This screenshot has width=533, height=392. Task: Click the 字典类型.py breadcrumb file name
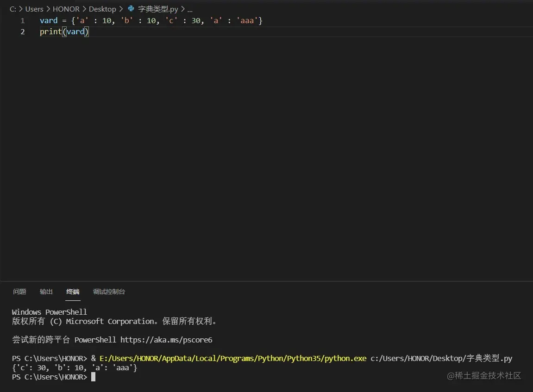point(158,9)
